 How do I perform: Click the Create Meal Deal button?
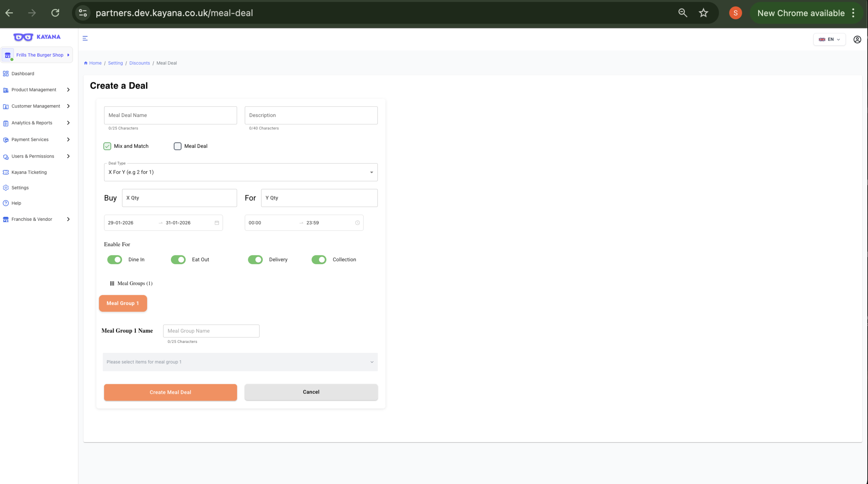pos(171,392)
